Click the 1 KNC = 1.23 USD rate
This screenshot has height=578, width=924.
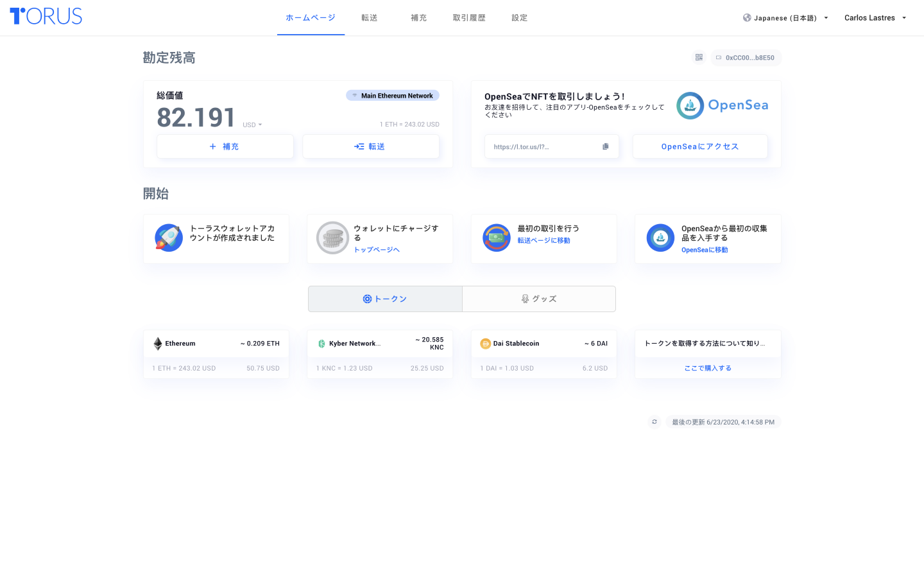pyautogui.click(x=345, y=369)
